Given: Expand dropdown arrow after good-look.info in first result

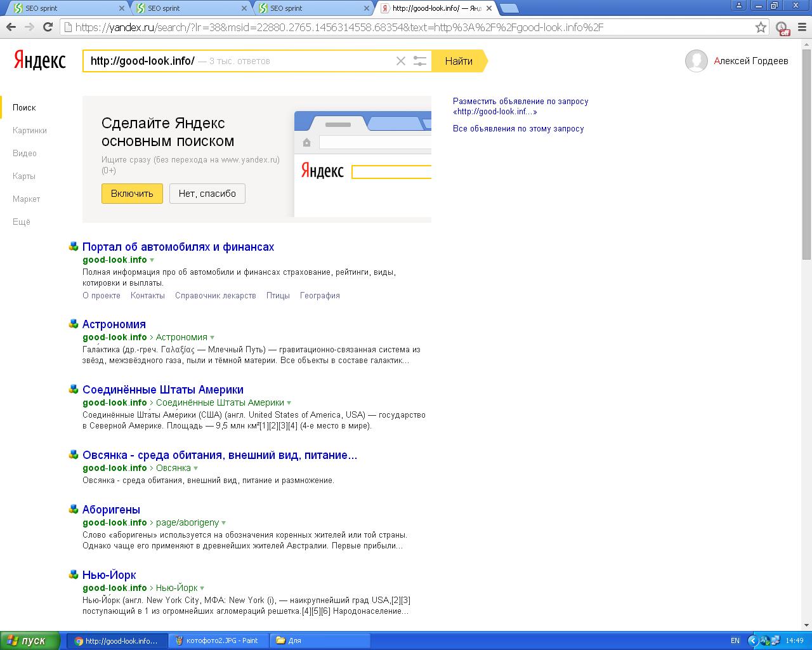Looking at the screenshot, I should tap(152, 260).
